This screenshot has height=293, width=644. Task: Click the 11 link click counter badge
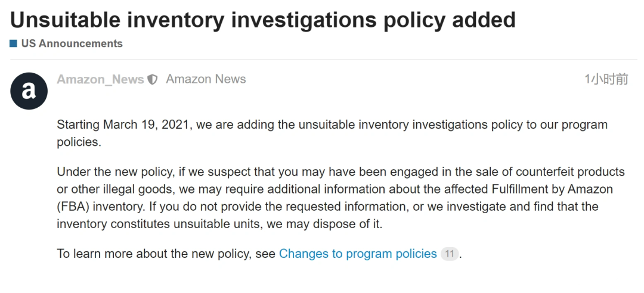[x=450, y=254]
